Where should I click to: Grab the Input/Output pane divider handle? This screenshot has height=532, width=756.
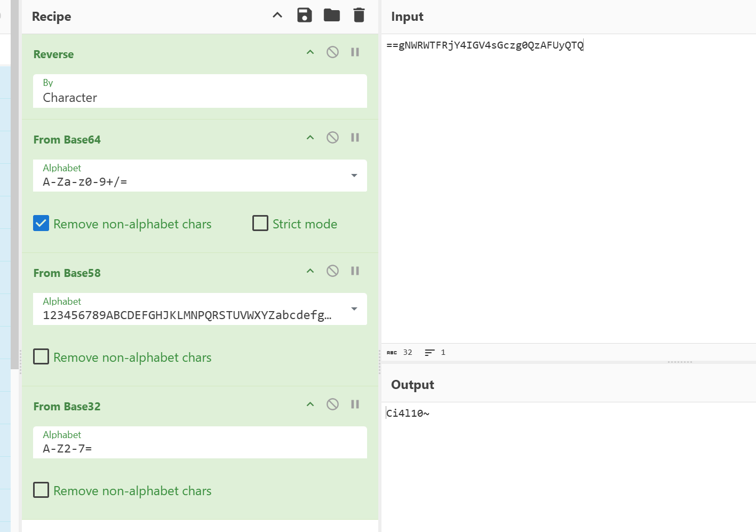[680, 362]
